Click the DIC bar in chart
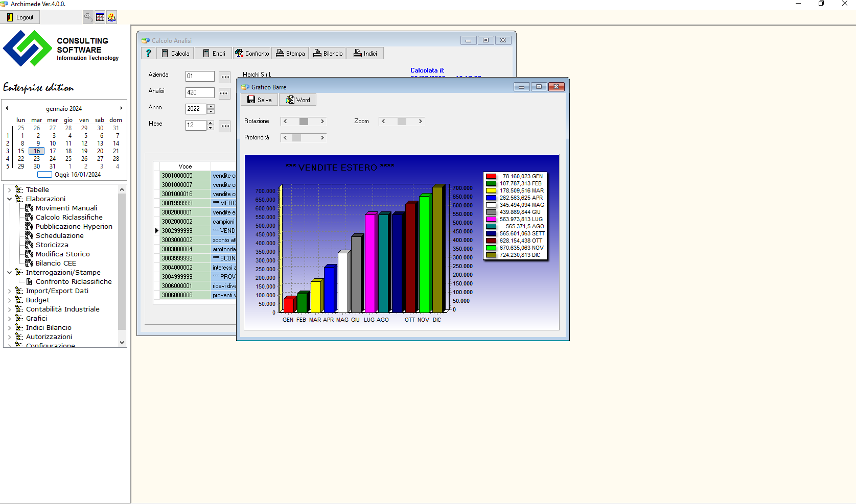The width and height of the screenshot is (856, 504). point(437,249)
